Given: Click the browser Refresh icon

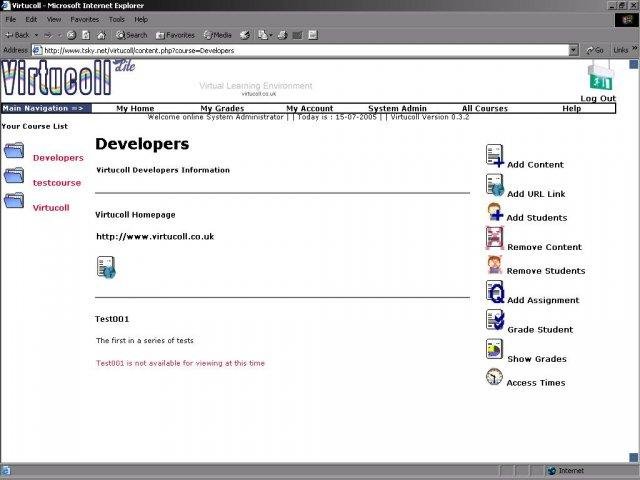Looking at the screenshot, I should [x=86, y=35].
